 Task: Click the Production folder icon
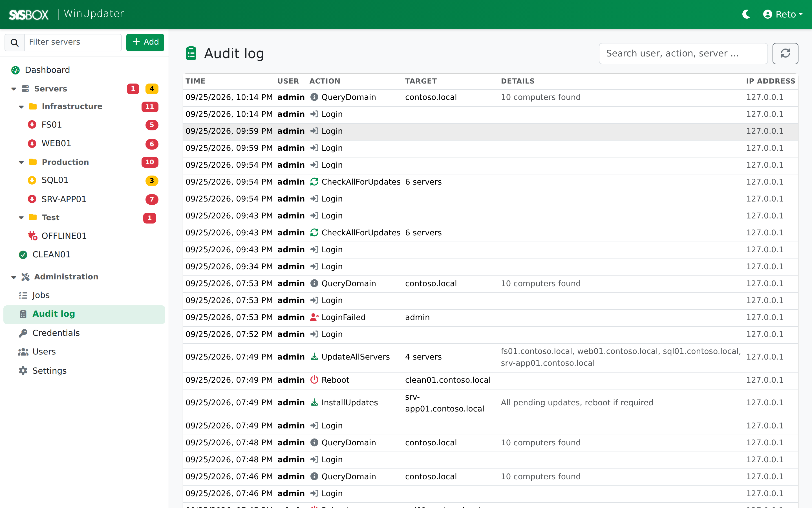coord(32,162)
